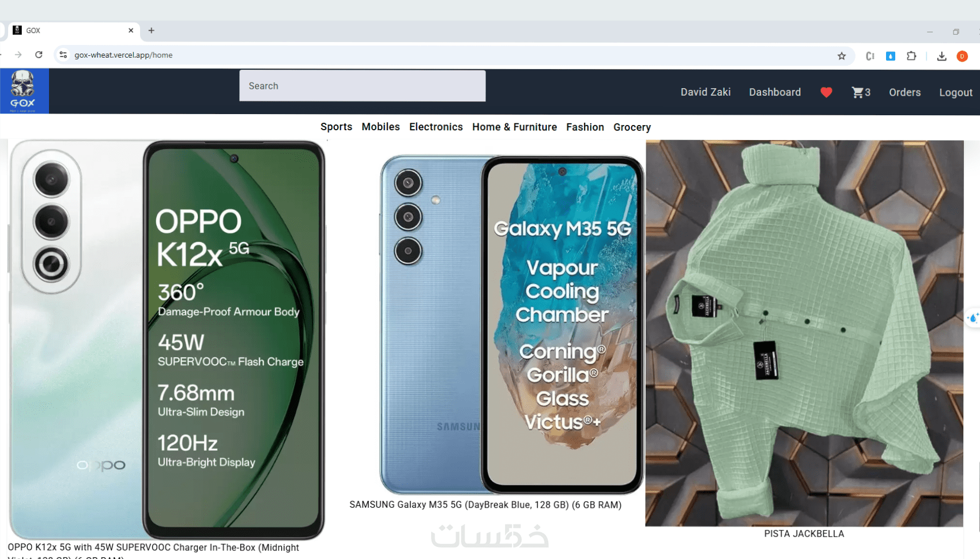Focus the Search input field
Screen dimensions: 980x559
363,86
